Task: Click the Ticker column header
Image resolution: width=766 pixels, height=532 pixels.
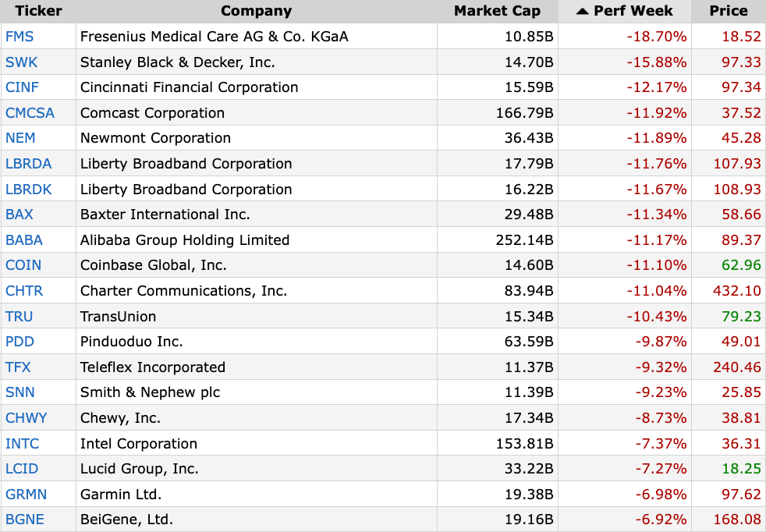Action: tap(38, 11)
